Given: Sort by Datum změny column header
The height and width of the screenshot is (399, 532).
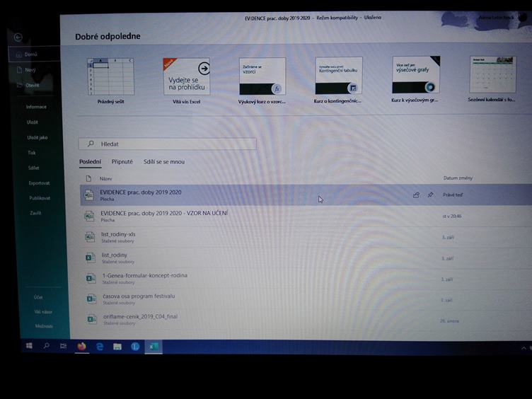Looking at the screenshot, I should (x=458, y=178).
